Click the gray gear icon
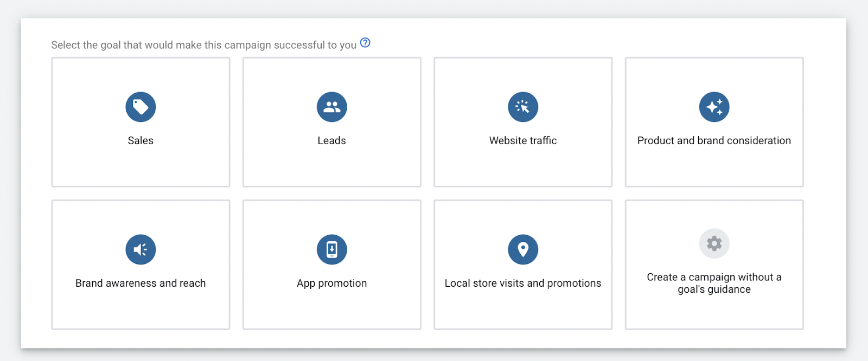The width and height of the screenshot is (868, 361). click(x=714, y=243)
